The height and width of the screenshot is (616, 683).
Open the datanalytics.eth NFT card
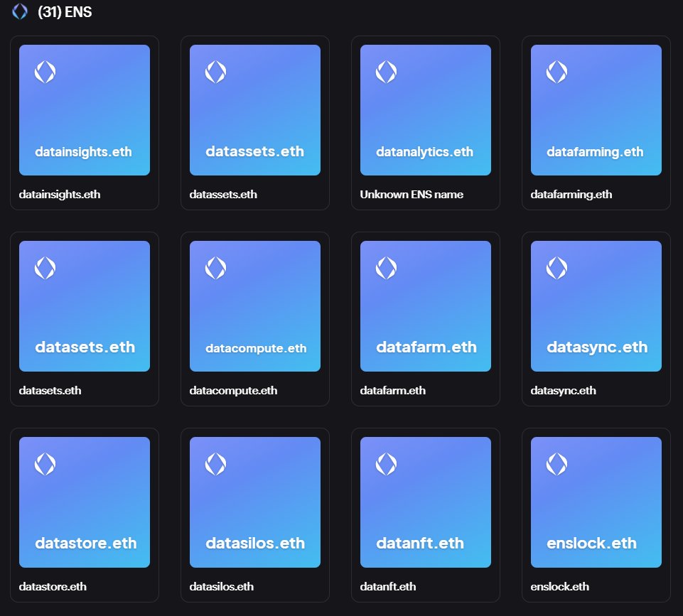coord(425,109)
